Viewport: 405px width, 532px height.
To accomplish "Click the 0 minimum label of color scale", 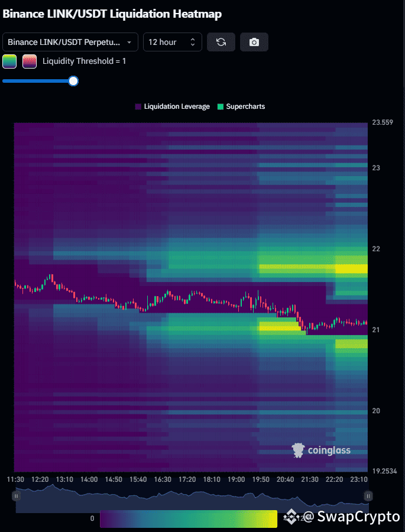I will tap(92, 519).
